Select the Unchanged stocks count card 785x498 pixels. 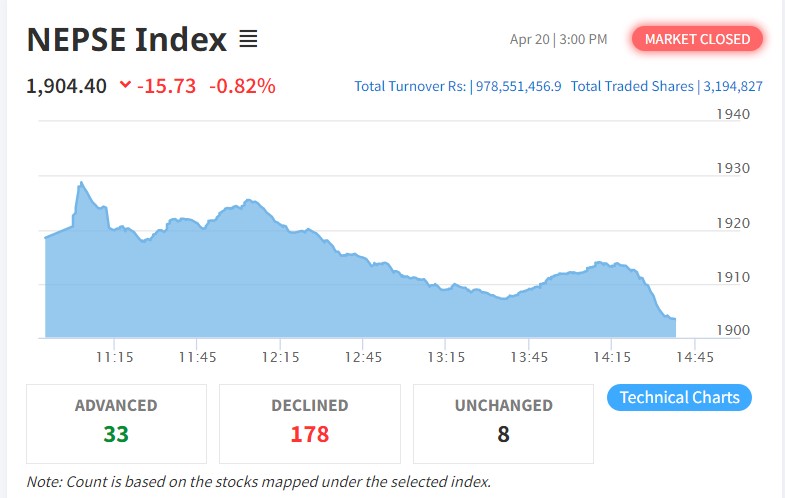point(503,423)
